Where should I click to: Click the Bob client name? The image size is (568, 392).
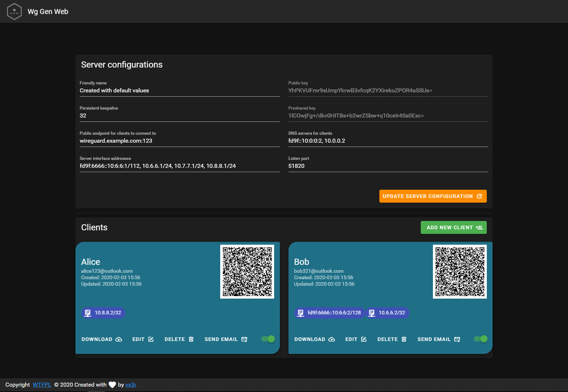pyautogui.click(x=301, y=262)
